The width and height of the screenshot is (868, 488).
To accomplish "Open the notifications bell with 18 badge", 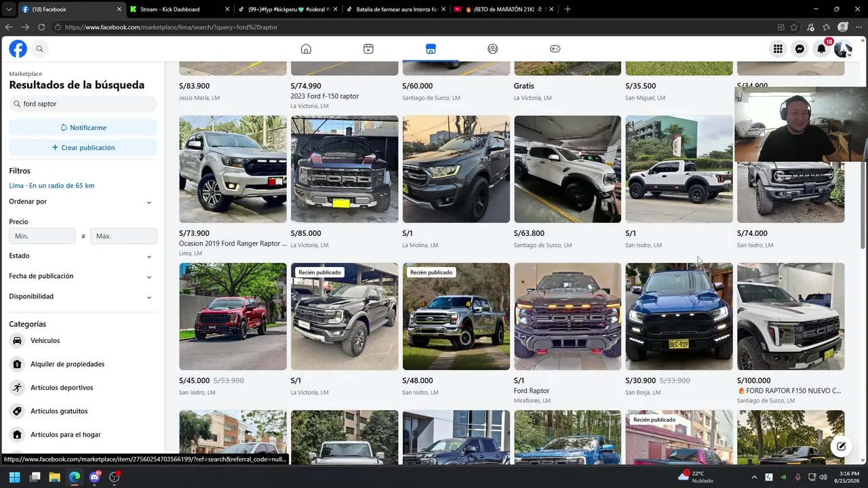I will coord(821,49).
